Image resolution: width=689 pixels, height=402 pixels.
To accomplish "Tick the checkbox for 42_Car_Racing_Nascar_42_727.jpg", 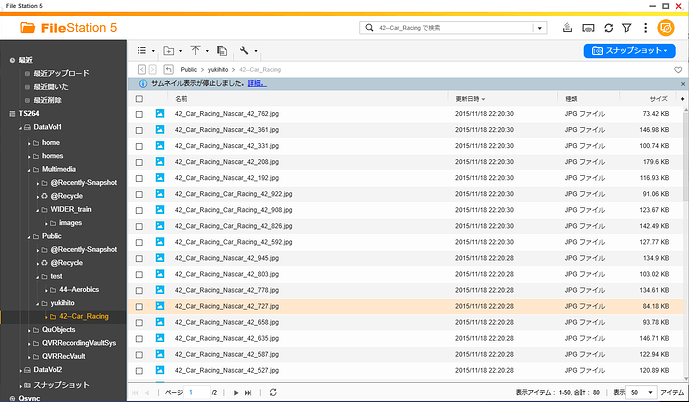I will (x=139, y=306).
